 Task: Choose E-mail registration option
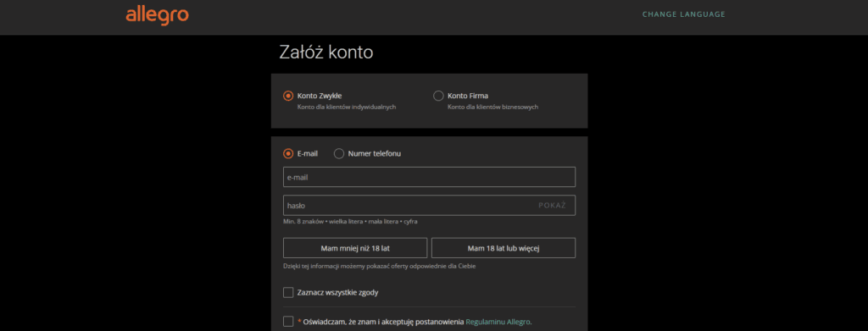(288, 153)
